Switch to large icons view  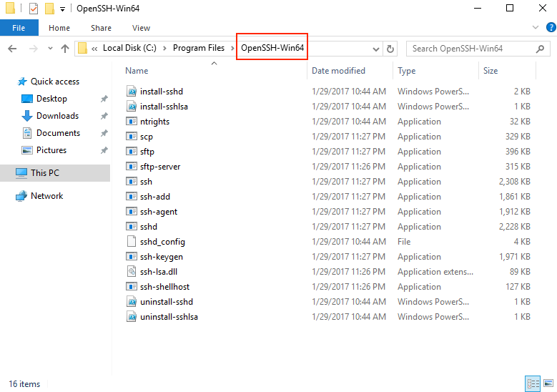point(548,384)
